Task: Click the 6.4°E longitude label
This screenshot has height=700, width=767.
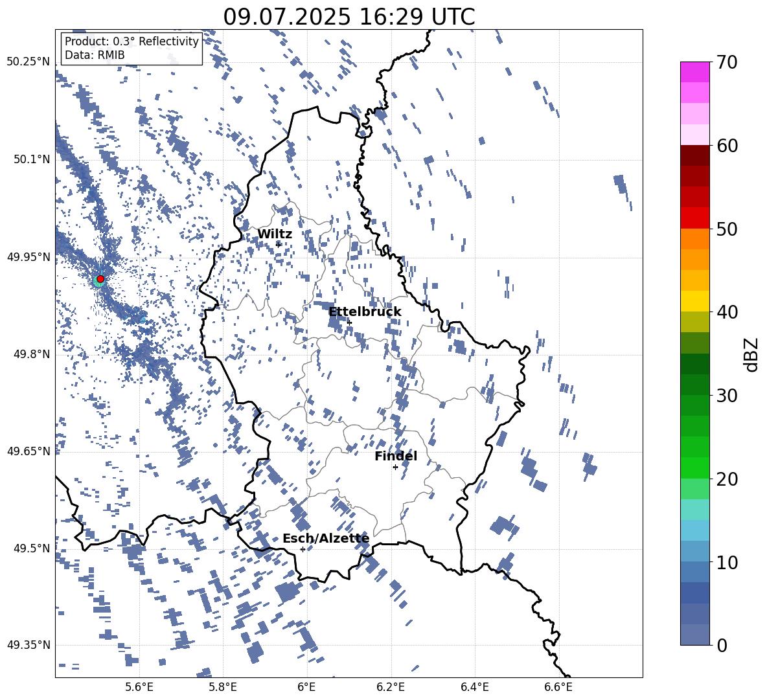Action: click(x=474, y=687)
